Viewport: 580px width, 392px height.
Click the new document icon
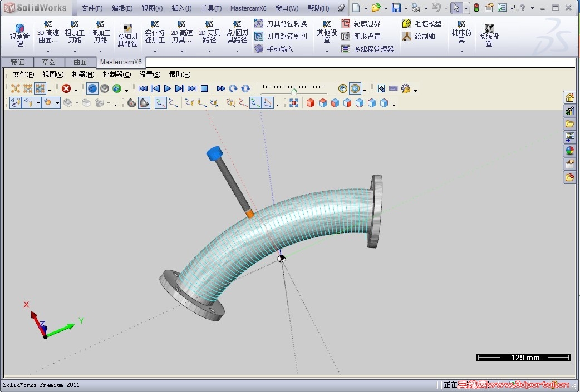[356, 8]
